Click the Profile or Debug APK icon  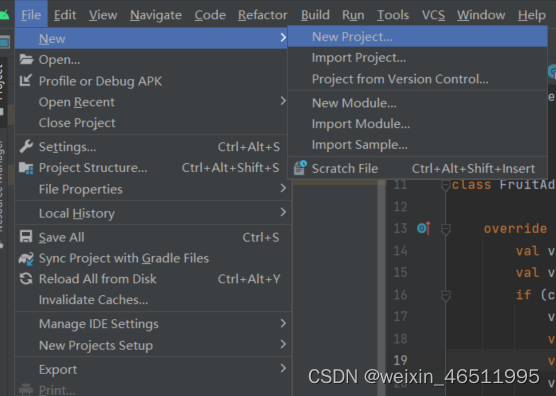pyautogui.click(x=26, y=80)
